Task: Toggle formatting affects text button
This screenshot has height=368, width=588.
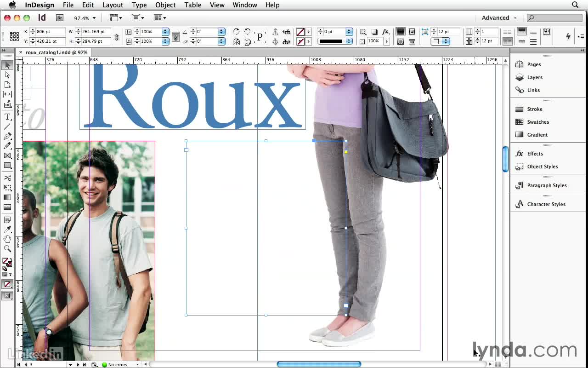Action: pyautogui.click(x=10, y=275)
